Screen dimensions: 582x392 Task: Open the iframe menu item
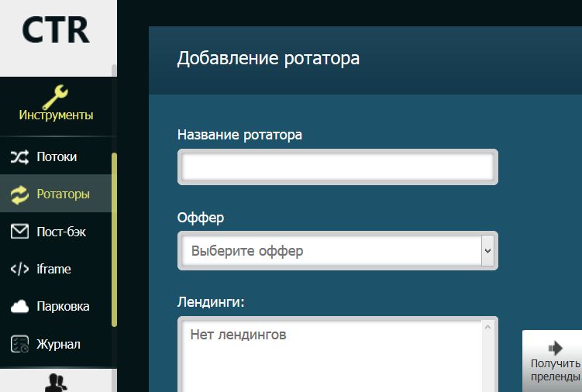point(56,269)
